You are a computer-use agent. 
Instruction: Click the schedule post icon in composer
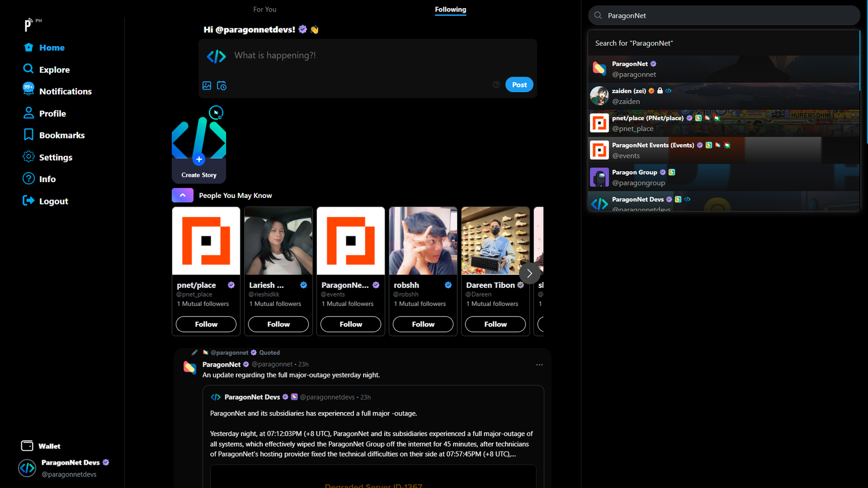point(222,86)
